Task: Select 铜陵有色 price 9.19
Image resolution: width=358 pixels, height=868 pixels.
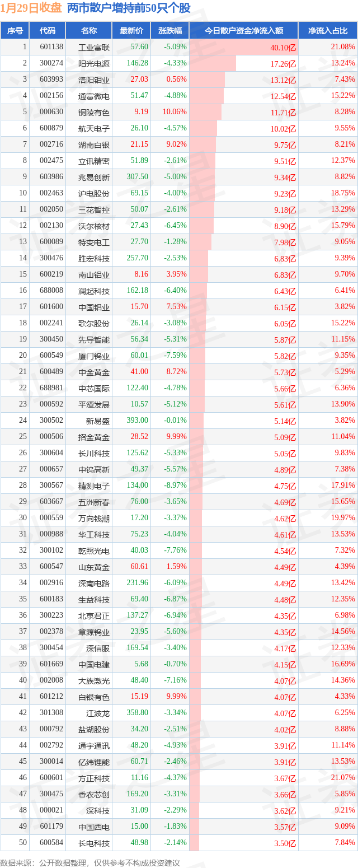Action: 142,112
